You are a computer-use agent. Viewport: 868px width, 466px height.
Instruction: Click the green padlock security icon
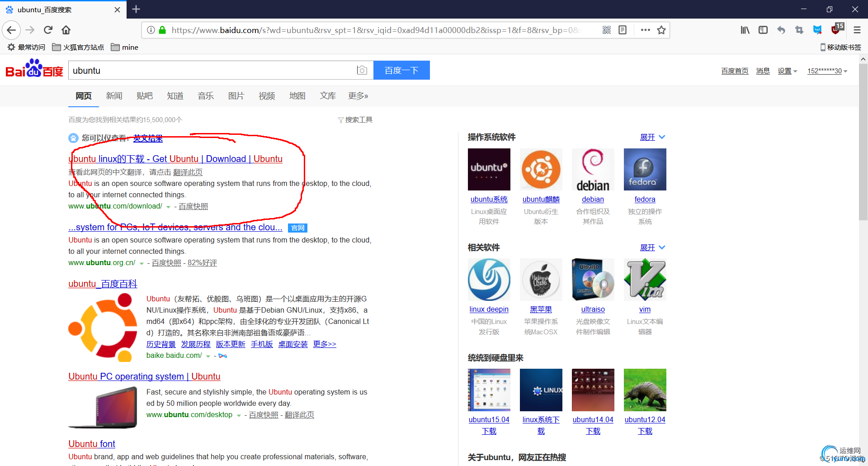tap(162, 30)
